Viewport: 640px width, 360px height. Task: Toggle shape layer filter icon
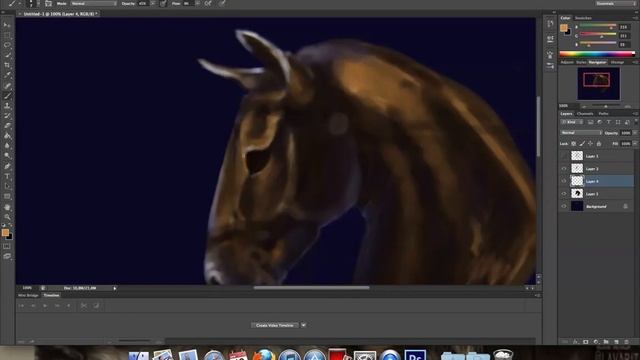point(618,122)
